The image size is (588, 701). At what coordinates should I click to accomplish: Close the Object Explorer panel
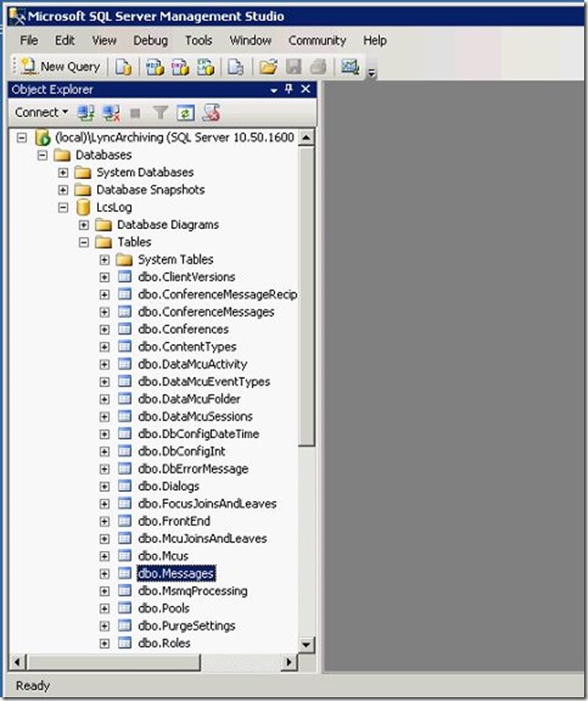coord(305,90)
